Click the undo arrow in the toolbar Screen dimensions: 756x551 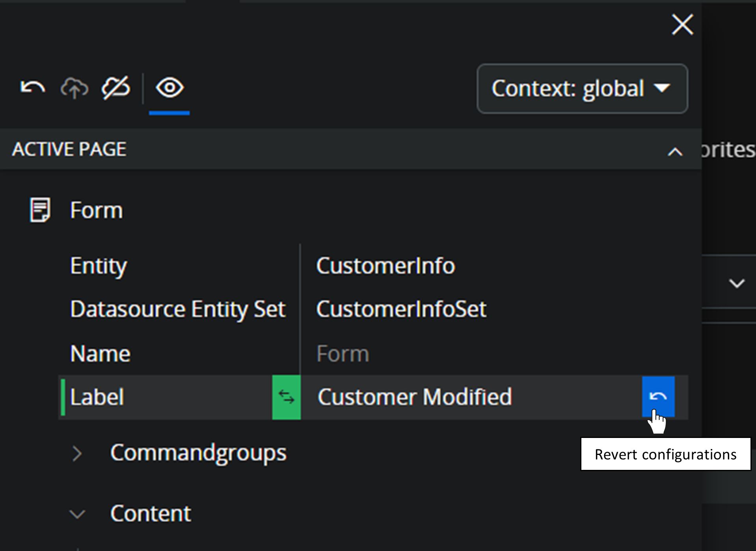33,87
